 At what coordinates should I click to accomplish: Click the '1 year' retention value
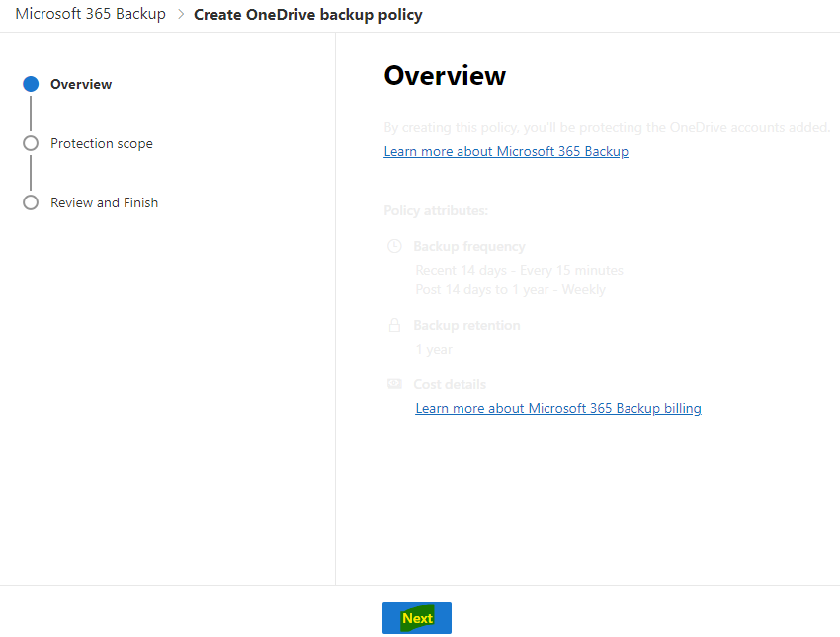tap(434, 349)
